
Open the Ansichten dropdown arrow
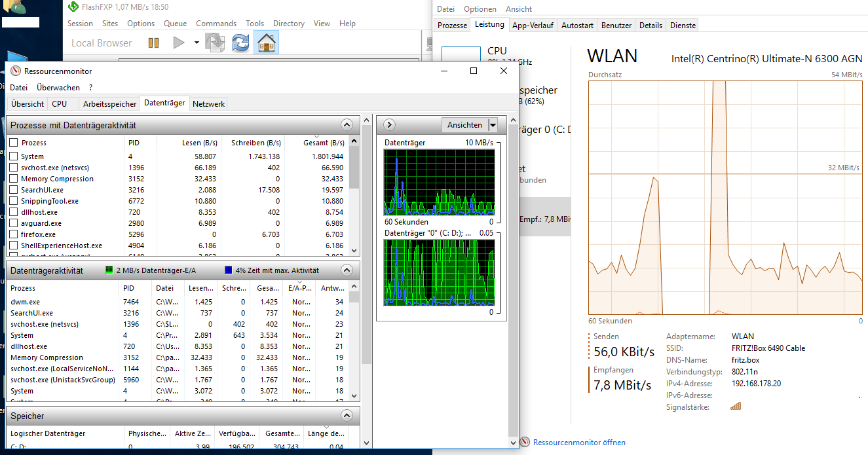click(x=493, y=125)
